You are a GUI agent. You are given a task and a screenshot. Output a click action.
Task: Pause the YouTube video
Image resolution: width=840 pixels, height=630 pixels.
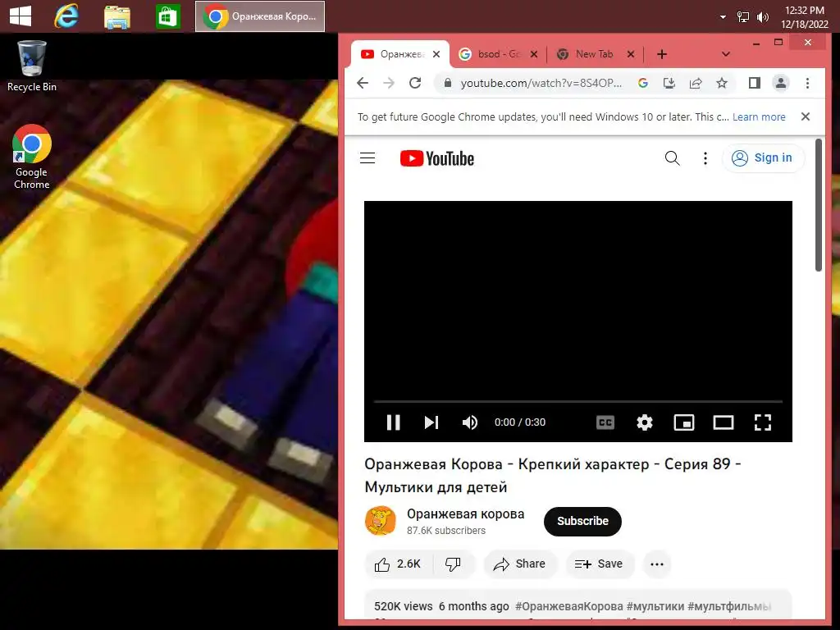pyautogui.click(x=393, y=422)
